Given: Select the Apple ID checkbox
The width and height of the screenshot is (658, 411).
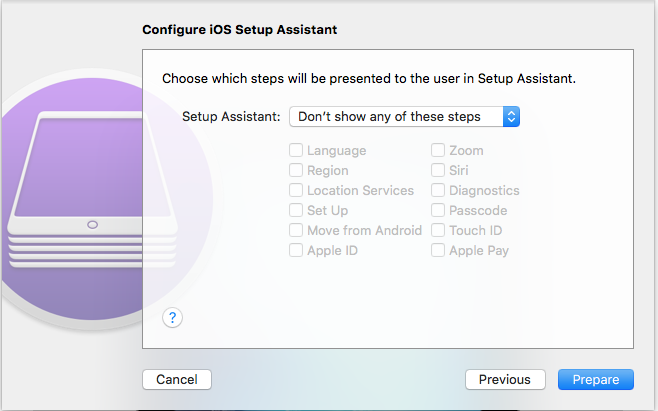Looking at the screenshot, I should pyautogui.click(x=296, y=250).
